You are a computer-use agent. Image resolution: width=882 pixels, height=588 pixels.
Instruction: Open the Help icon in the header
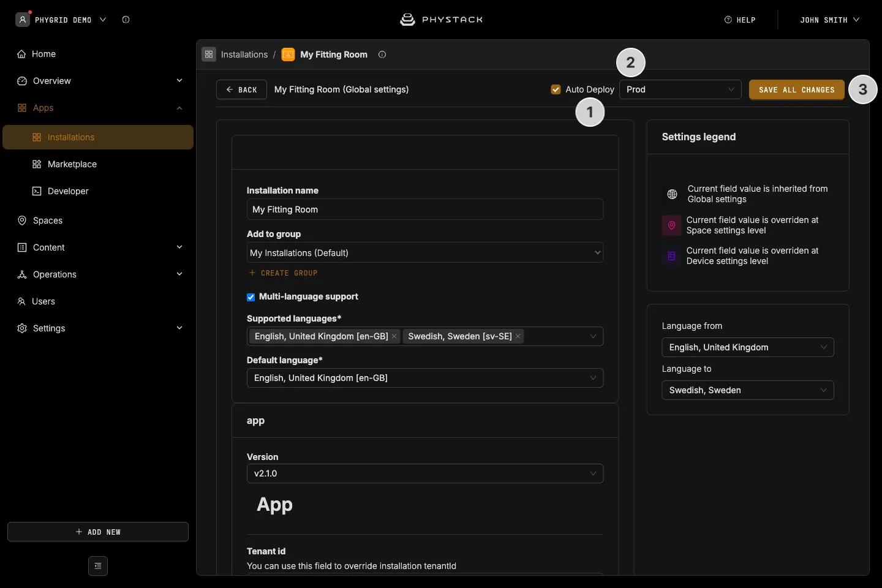click(728, 20)
